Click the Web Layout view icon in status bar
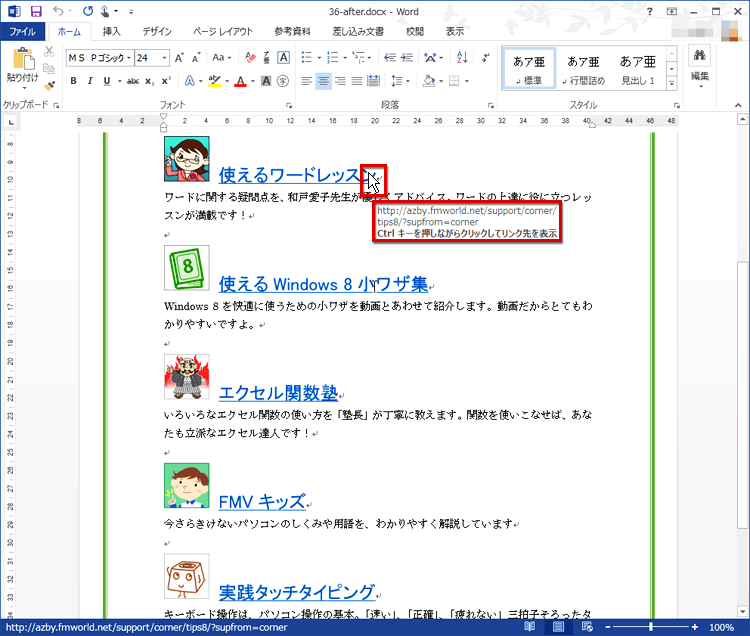 pos(587,626)
